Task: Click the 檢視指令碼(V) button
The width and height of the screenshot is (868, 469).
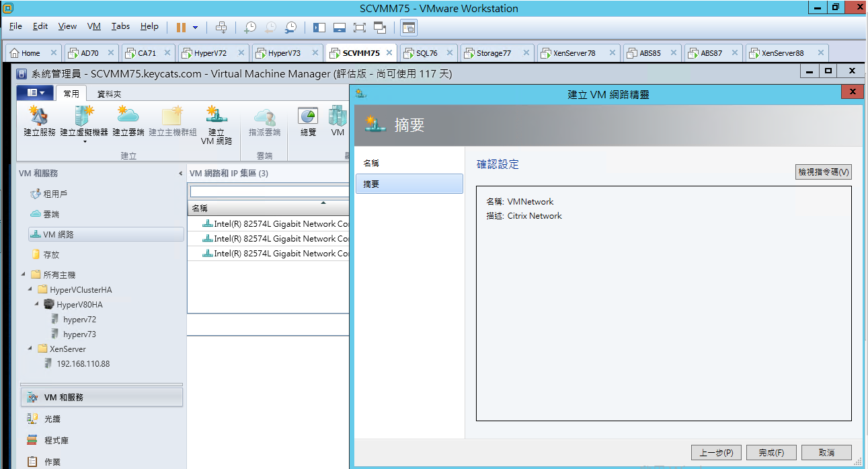Action: [823, 172]
